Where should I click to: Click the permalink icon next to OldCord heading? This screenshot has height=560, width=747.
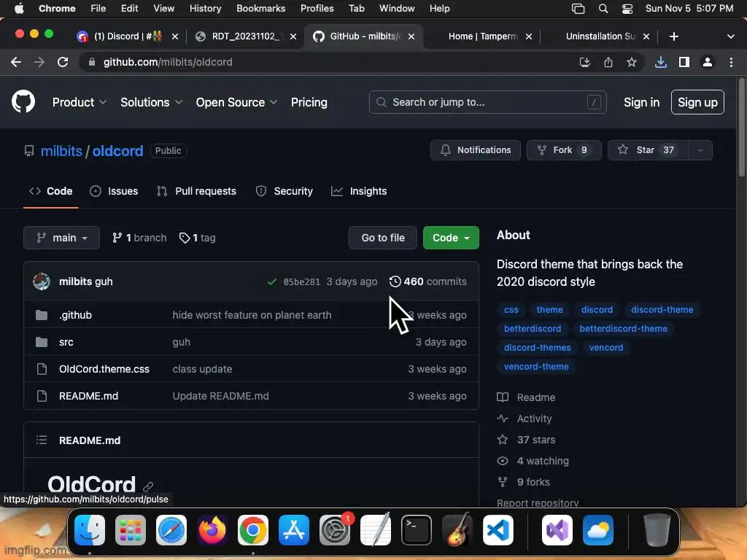pyautogui.click(x=148, y=486)
